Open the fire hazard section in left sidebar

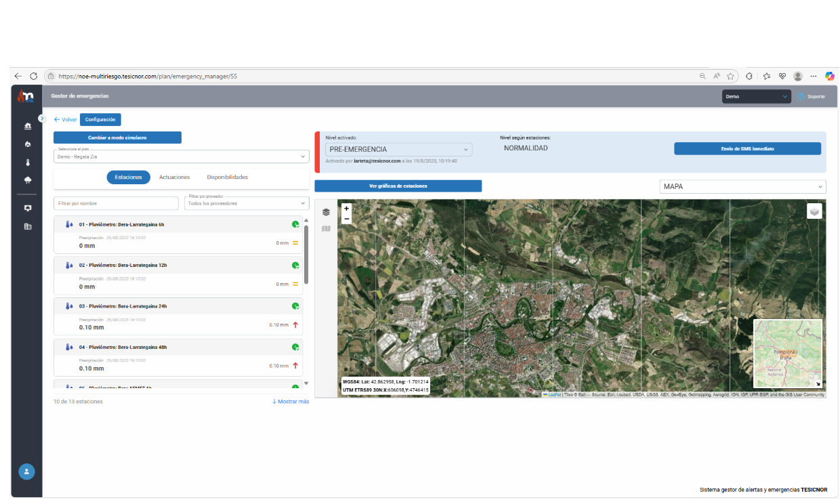(28, 144)
